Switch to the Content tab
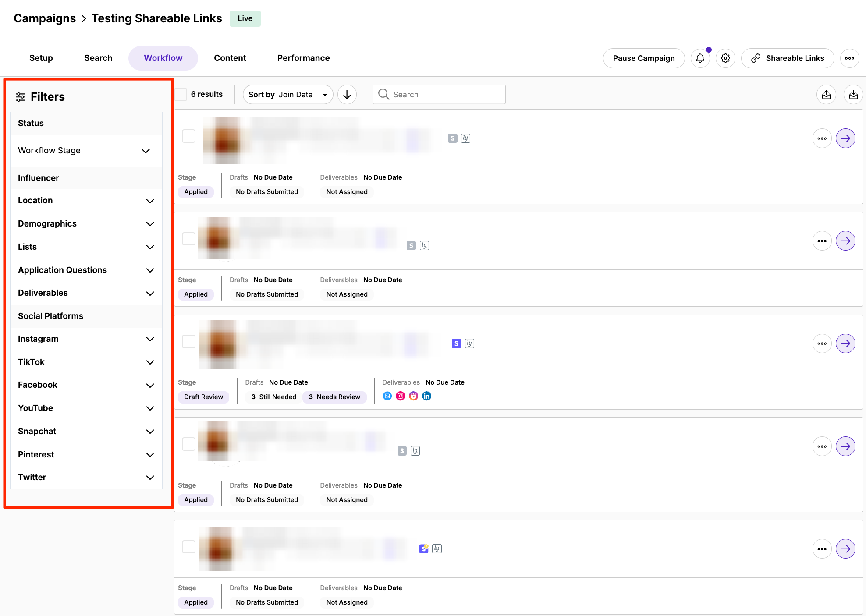This screenshot has height=616, width=866. (x=230, y=58)
